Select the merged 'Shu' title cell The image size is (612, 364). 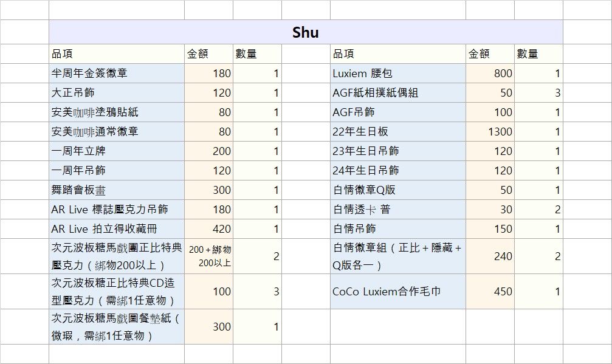[305, 32]
